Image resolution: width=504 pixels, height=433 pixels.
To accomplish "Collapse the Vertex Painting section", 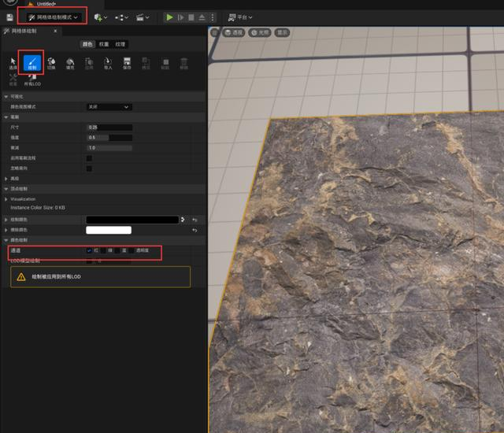I will [6, 189].
